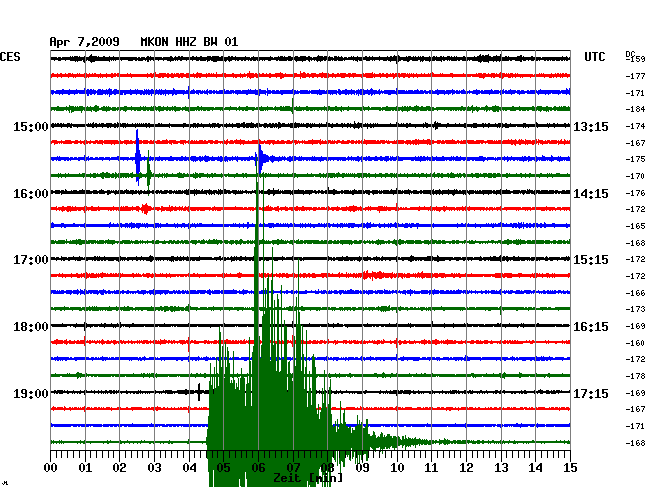Click the 'UTC' column header
Screen dimensions: 650x494
[x=595, y=57]
